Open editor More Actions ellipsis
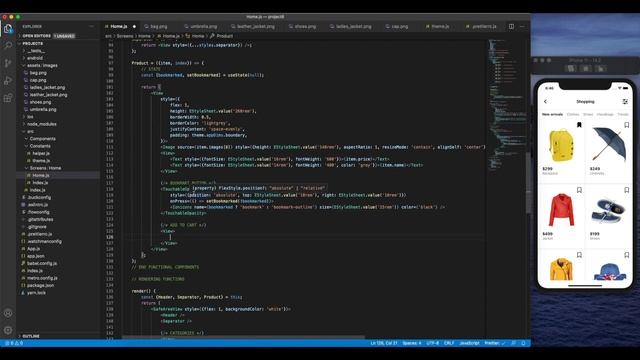The image size is (640, 360). [522, 26]
